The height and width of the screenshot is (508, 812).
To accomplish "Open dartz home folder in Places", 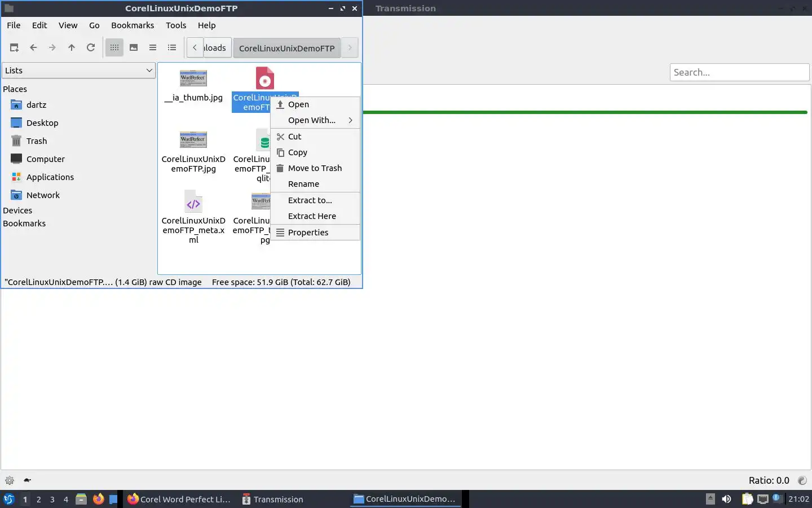I will pyautogui.click(x=36, y=105).
